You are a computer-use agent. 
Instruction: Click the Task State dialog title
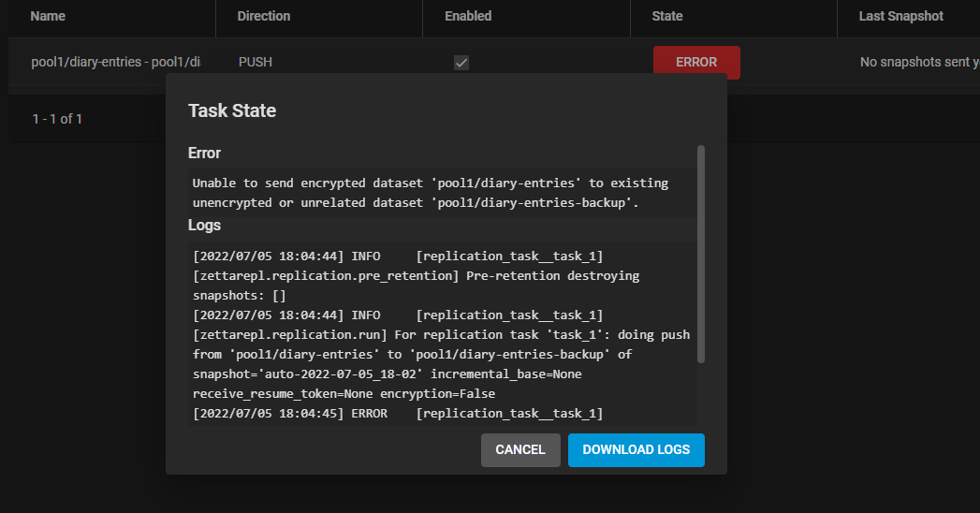(232, 110)
